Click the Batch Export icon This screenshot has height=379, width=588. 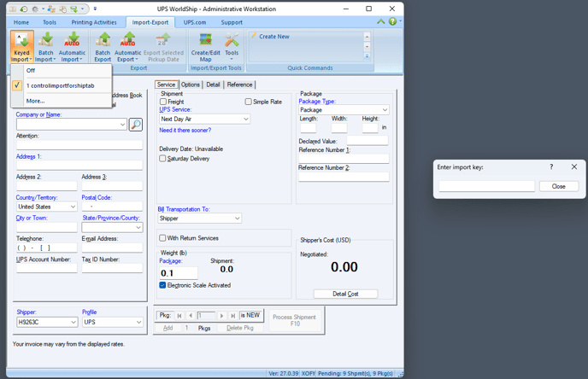tap(103, 46)
